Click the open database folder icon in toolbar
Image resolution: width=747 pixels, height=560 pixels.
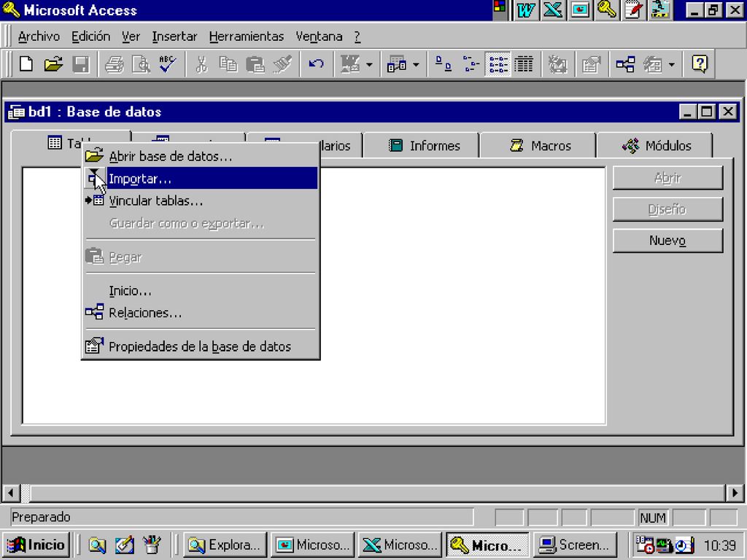[x=53, y=64]
